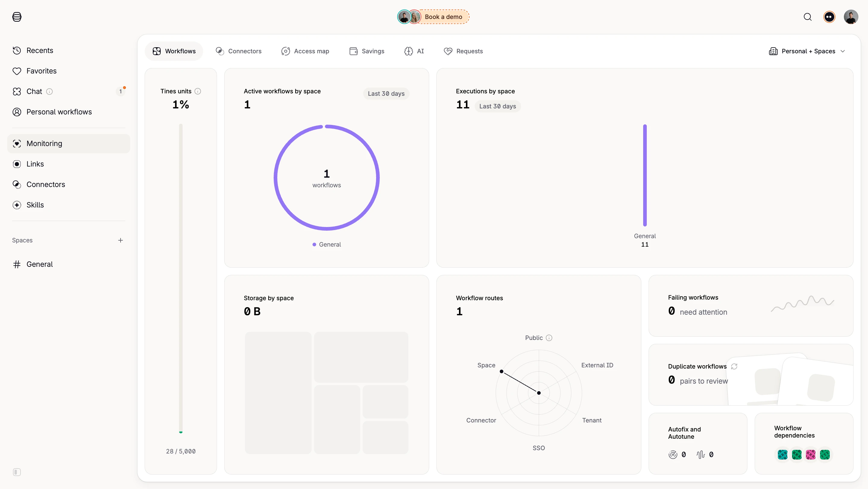The width and height of the screenshot is (868, 489).
Task: Switch to the Connectors tab
Action: click(x=239, y=51)
